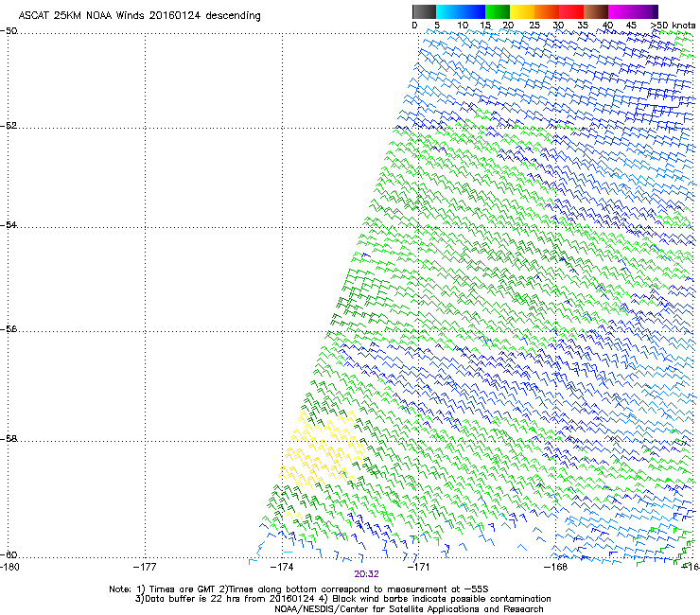Click the yellow wind barb cluster near -58 latitude

323,451
